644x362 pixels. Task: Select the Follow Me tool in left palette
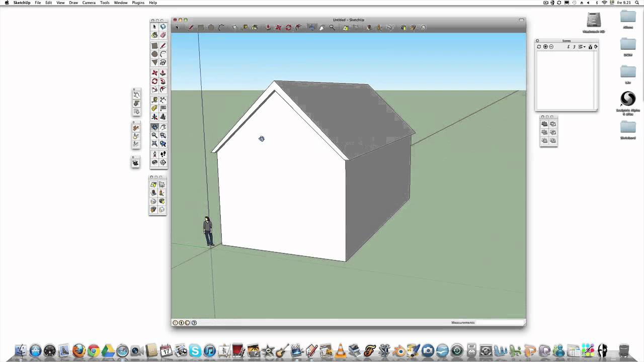click(x=163, y=81)
